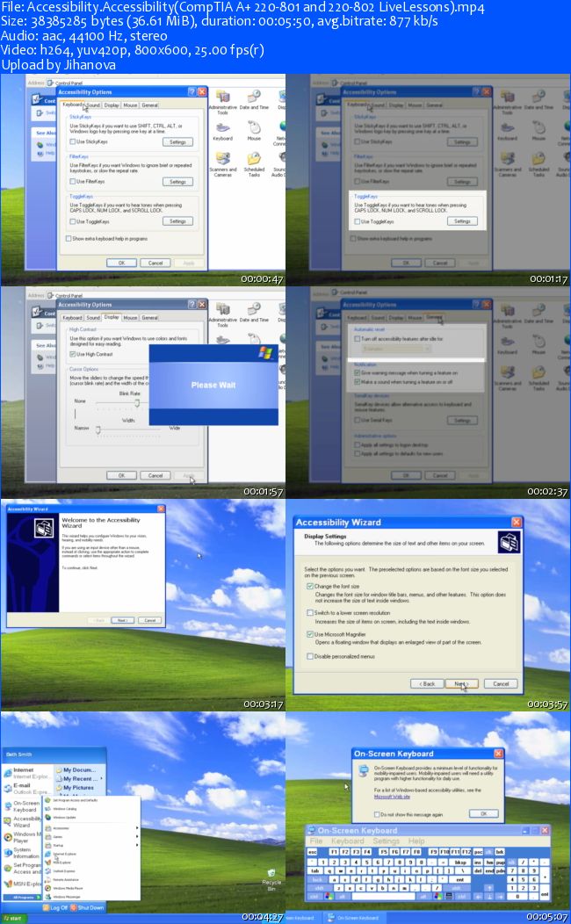Open On-Screen Keyboard entry in Start menu
Viewport: 571px width, 924px height.
point(24,806)
